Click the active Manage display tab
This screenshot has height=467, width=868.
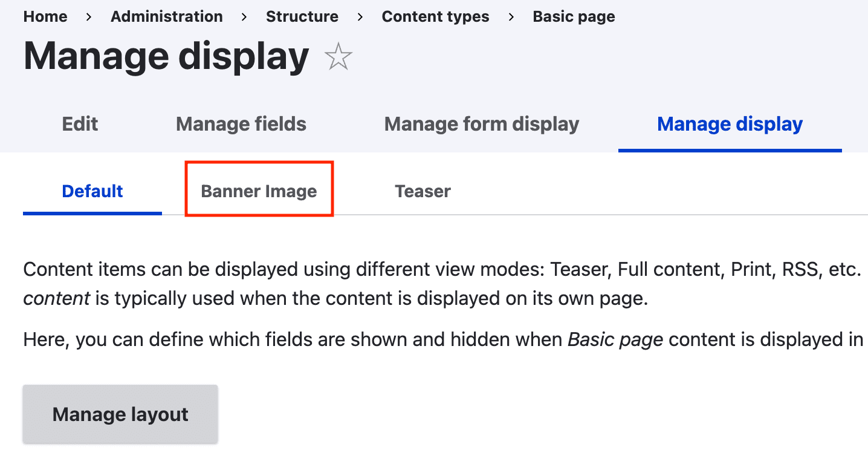(730, 125)
